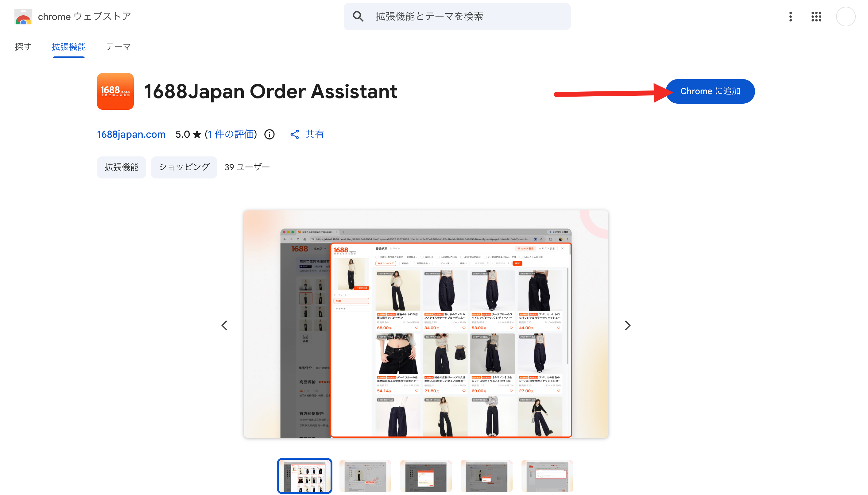
Task: Click the Chrome に追加 button
Action: click(x=710, y=91)
